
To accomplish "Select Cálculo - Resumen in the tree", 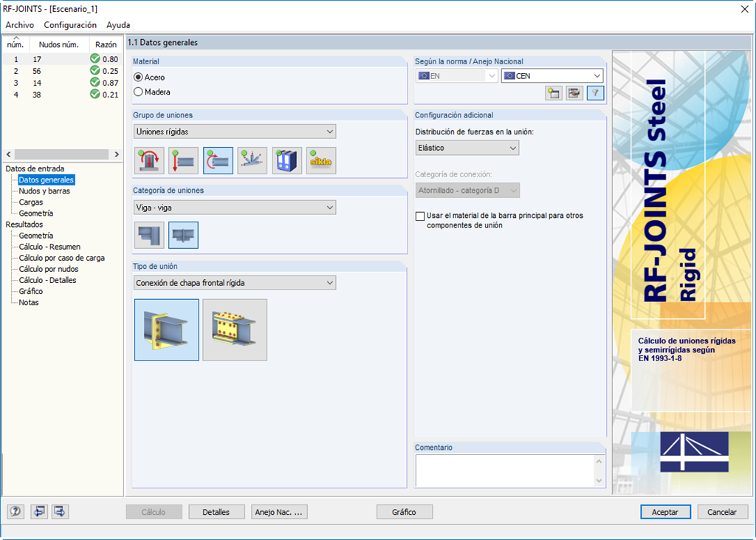I will (x=49, y=247).
